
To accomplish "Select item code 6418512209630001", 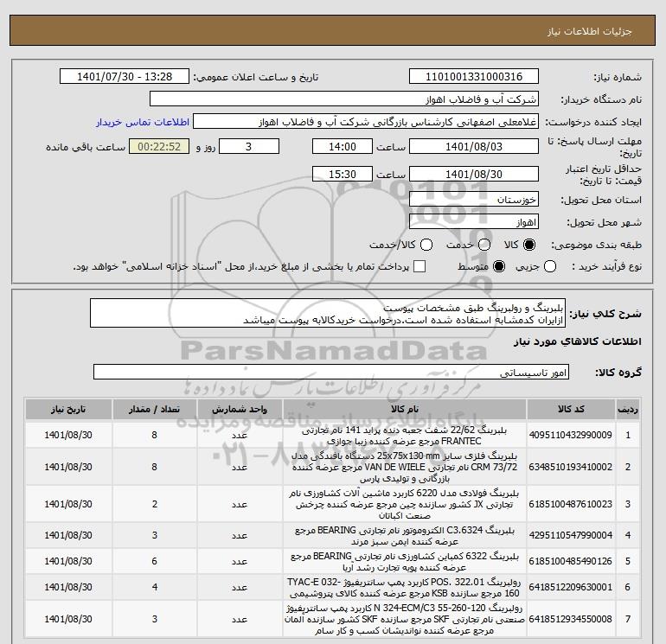I will [x=571, y=587].
